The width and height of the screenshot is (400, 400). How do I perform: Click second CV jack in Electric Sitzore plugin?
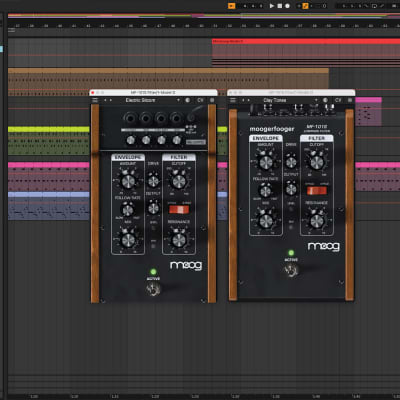pyautogui.click(x=146, y=118)
